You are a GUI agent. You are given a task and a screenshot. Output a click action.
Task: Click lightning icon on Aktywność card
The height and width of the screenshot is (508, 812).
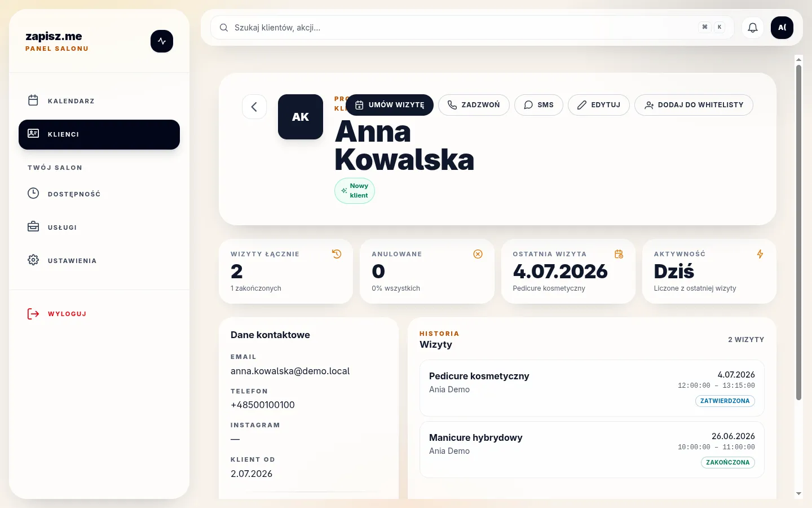(x=760, y=254)
